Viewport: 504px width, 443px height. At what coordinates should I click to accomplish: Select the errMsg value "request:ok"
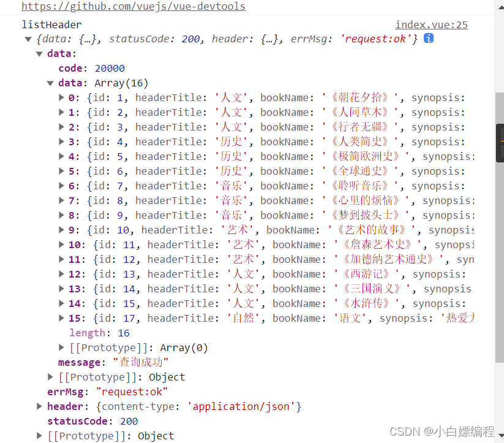pyautogui.click(x=132, y=392)
